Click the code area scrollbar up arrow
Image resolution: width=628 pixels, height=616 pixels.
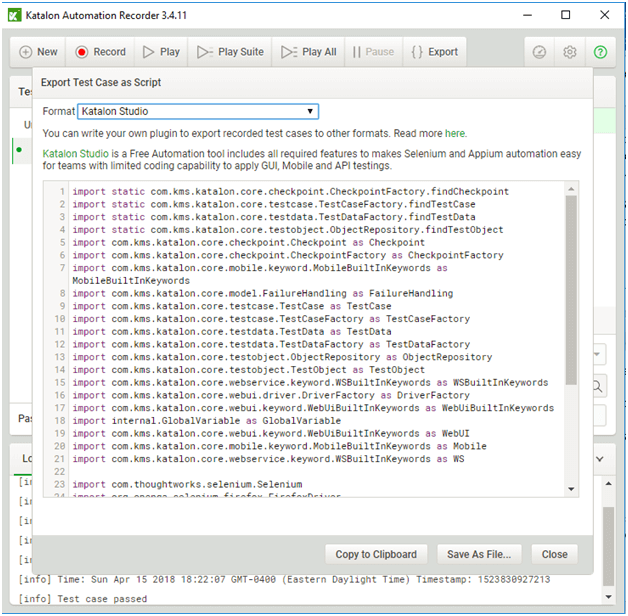(571, 189)
